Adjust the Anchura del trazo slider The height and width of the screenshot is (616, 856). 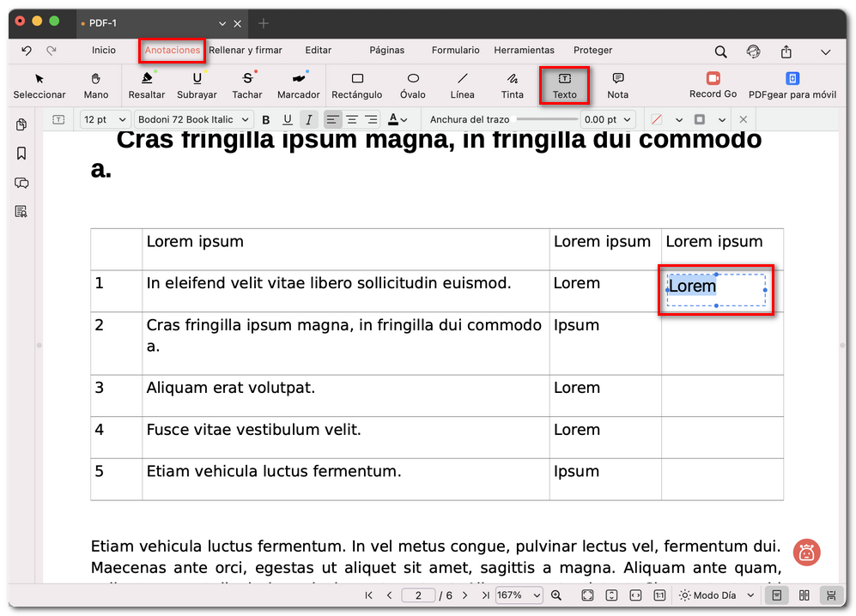(x=547, y=120)
